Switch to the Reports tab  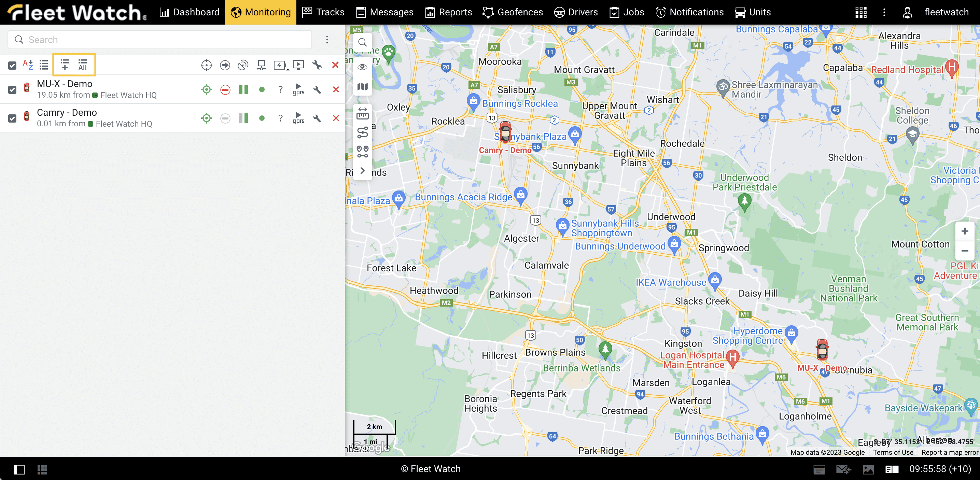[449, 12]
